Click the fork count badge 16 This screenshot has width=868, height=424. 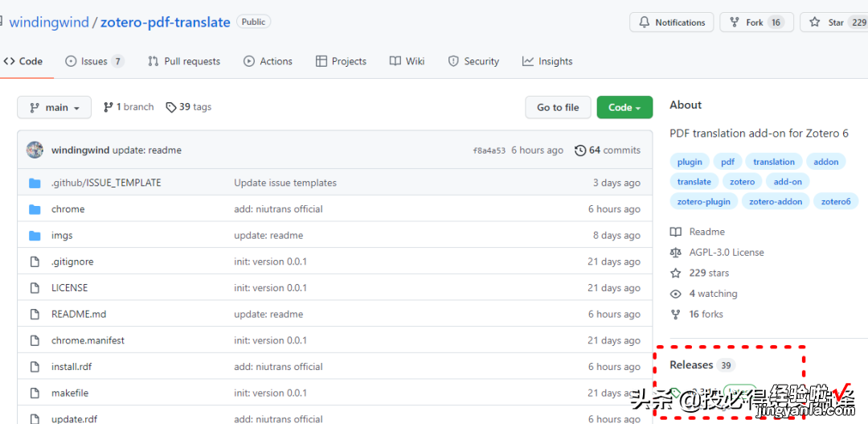point(776,23)
